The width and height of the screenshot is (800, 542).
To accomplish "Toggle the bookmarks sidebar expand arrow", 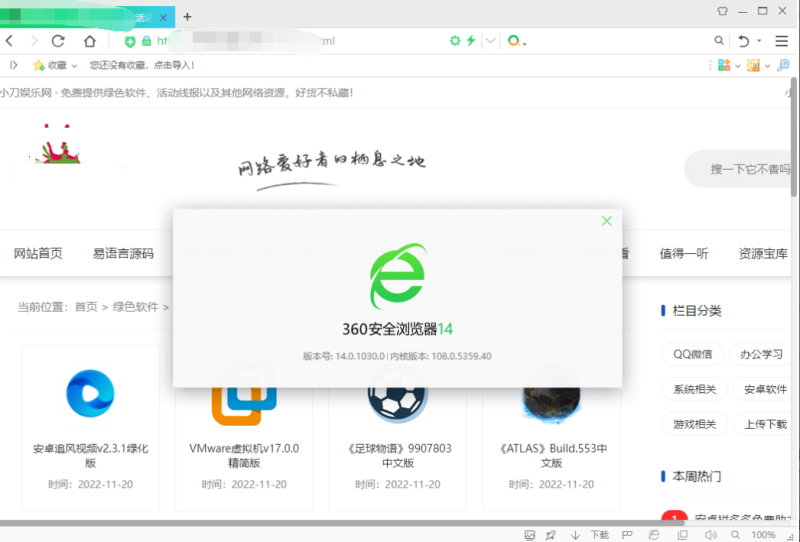I will pyautogui.click(x=13, y=65).
